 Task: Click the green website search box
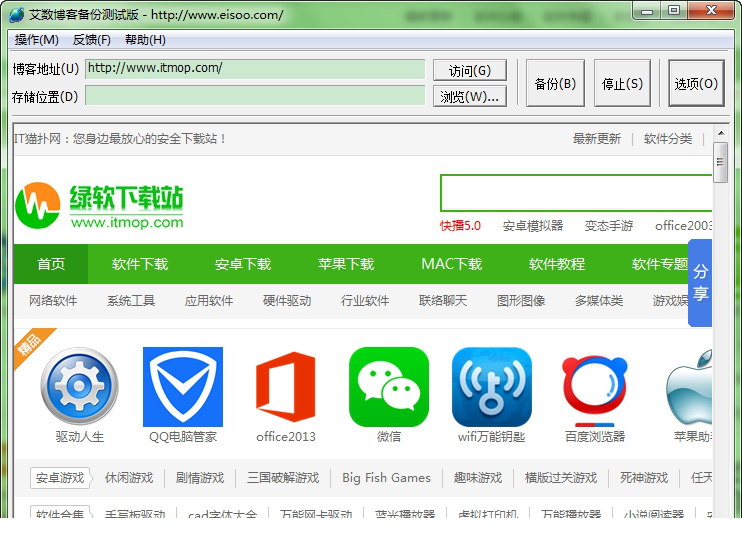point(576,193)
